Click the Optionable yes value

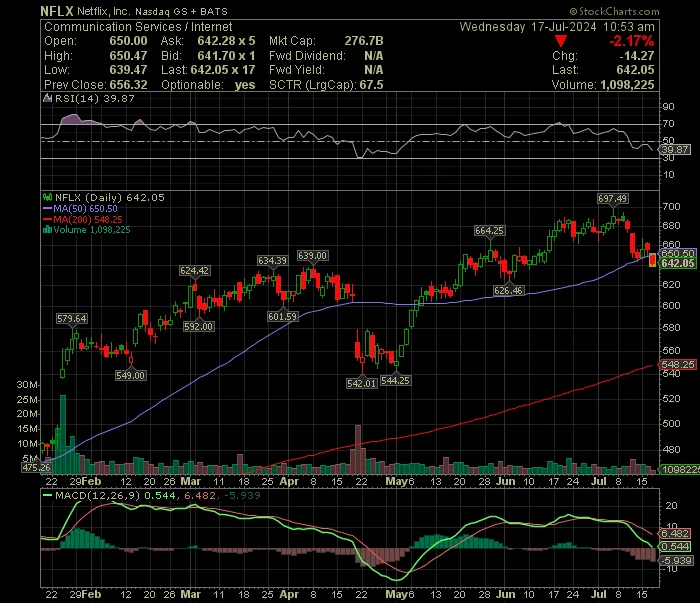pos(245,85)
